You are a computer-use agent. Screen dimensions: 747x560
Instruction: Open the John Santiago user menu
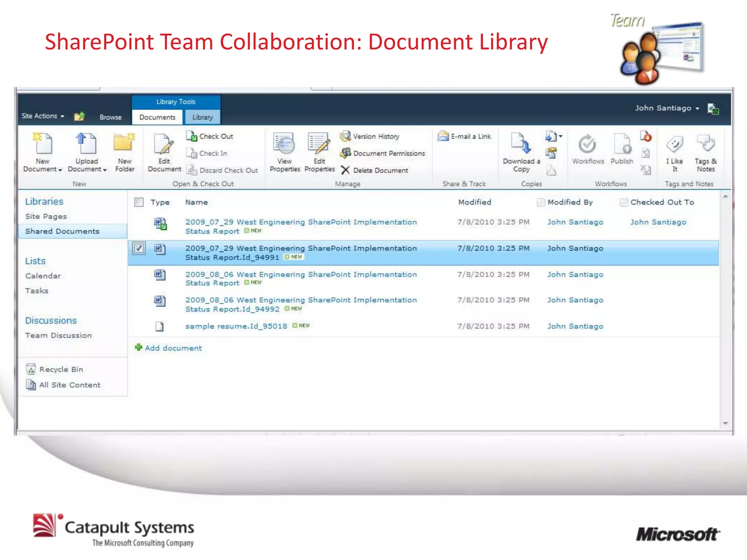click(x=667, y=108)
